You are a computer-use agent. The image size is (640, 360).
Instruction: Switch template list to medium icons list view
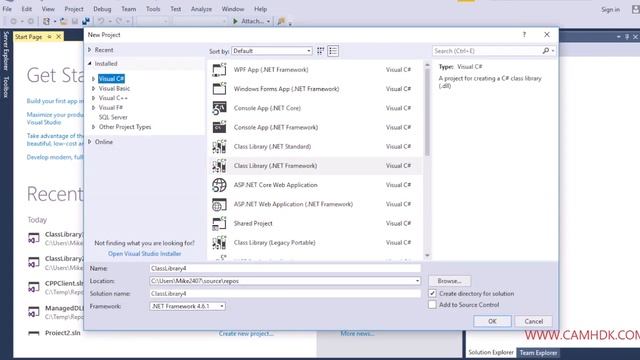point(333,51)
